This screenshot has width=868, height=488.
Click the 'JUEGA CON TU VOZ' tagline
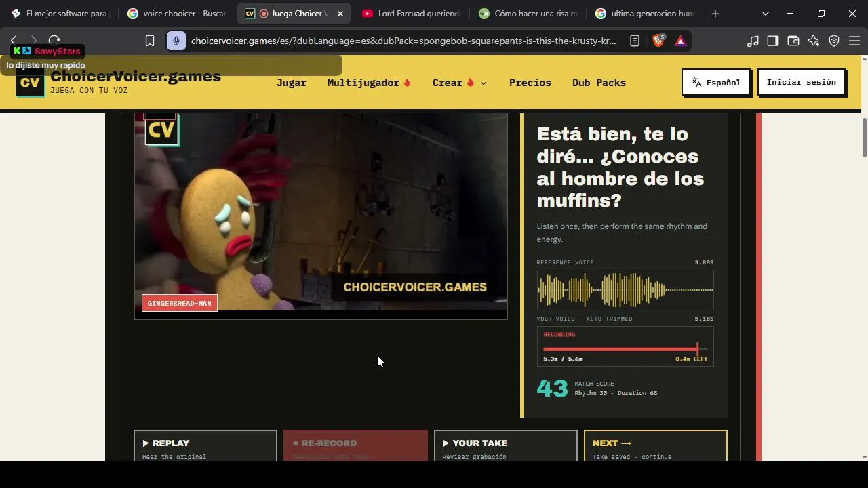[x=89, y=91]
